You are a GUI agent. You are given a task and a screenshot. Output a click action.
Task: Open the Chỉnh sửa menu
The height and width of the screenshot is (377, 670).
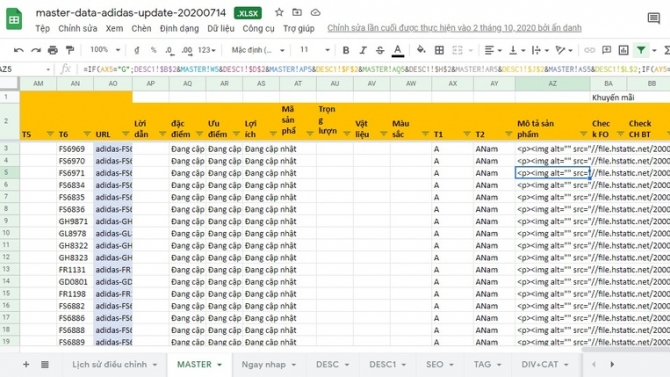[78, 29]
